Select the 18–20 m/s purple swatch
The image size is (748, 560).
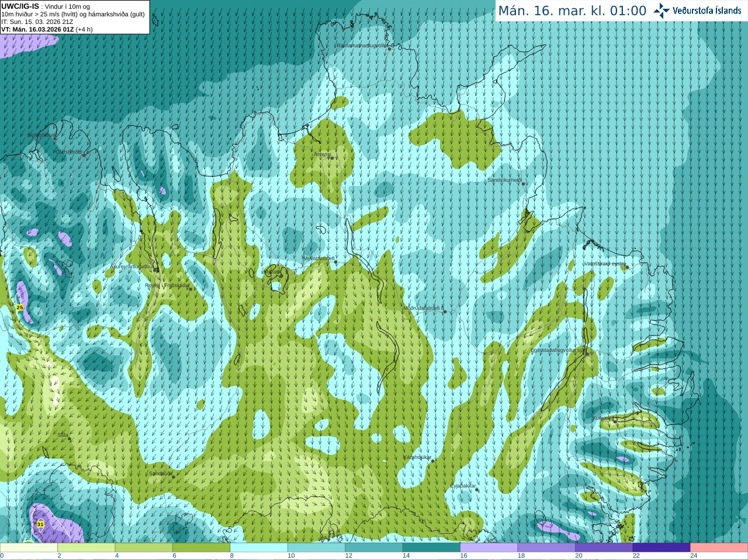[x=546, y=548]
